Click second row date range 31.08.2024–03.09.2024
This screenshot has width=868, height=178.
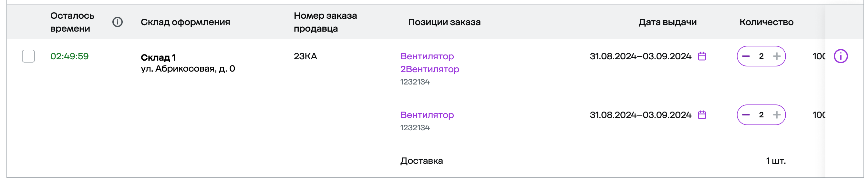click(x=641, y=115)
